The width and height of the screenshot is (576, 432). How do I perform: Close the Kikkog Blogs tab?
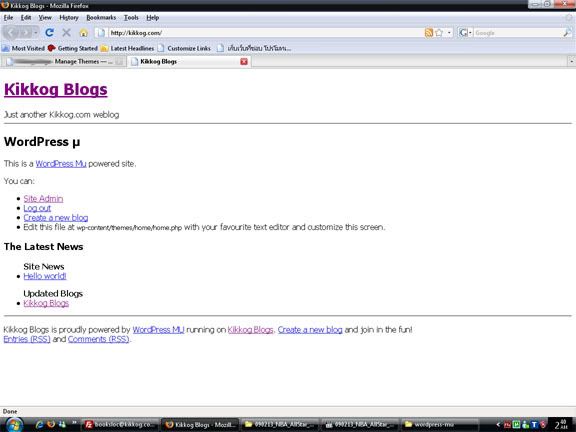244,61
